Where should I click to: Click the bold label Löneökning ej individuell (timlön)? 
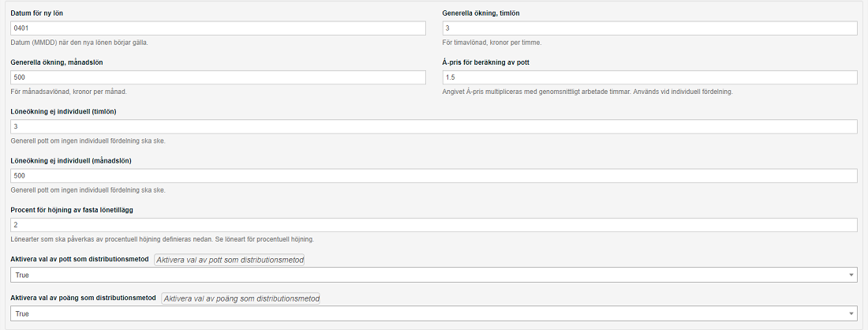tap(63, 111)
